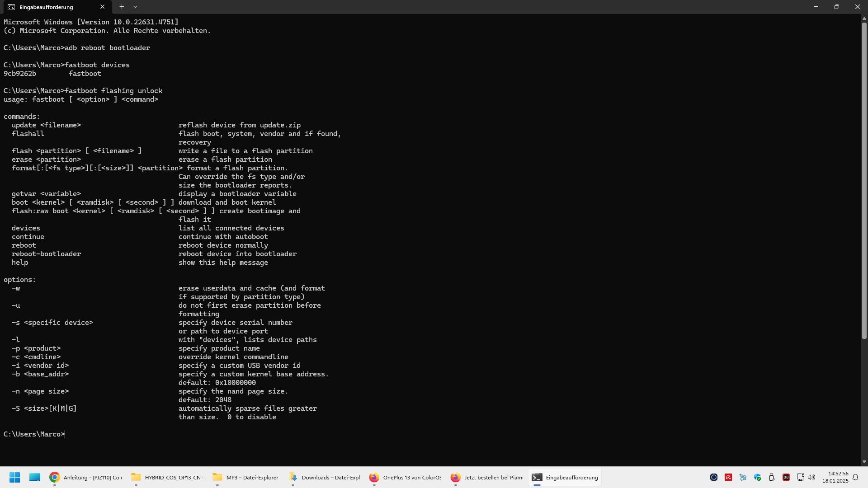Close the Eingabeaufforderung tab
The width and height of the screenshot is (868, 488).
[102, 7]
